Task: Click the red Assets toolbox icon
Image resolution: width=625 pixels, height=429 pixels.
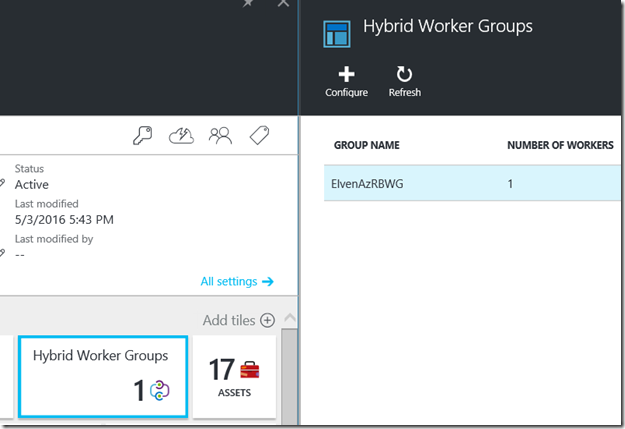Action: [x=249, y=372]
